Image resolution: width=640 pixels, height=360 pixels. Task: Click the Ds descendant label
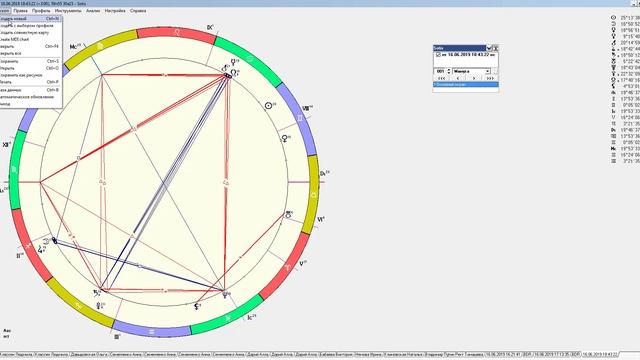point(324,173)
